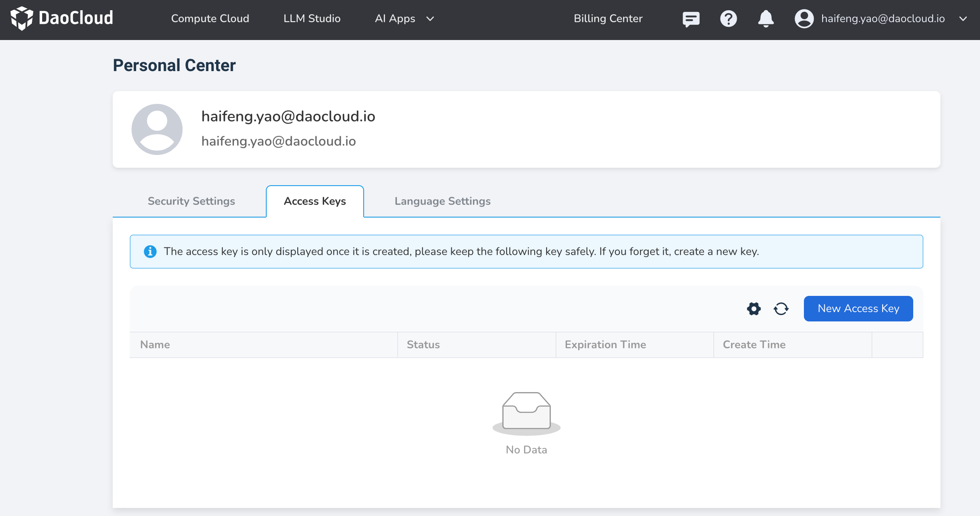980x516 pixels.
Task: Open LLM Studio from the navigation
Action: click(x=312, y=19)
